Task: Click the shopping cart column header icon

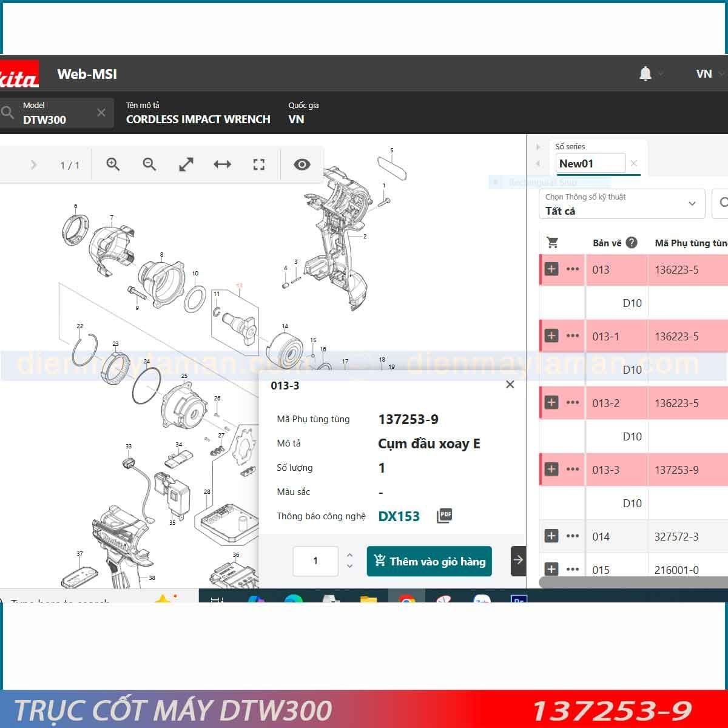Action: [553, 243]
